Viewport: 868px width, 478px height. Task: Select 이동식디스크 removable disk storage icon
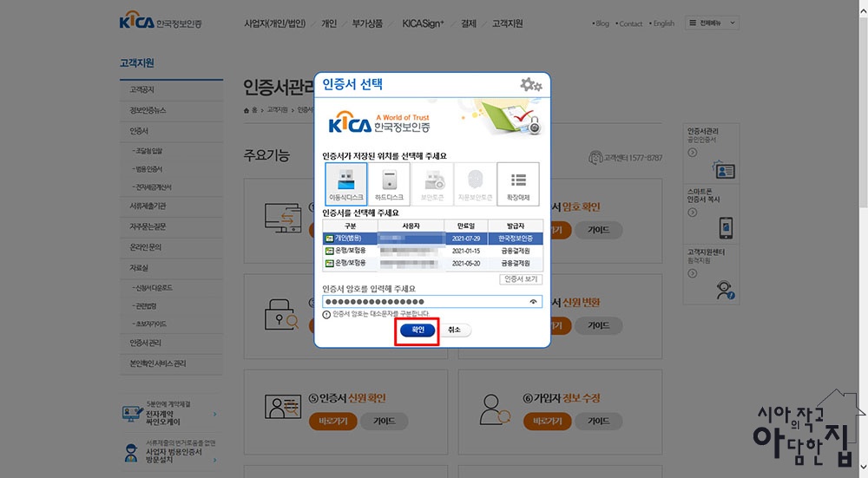[x=346, y=184]
